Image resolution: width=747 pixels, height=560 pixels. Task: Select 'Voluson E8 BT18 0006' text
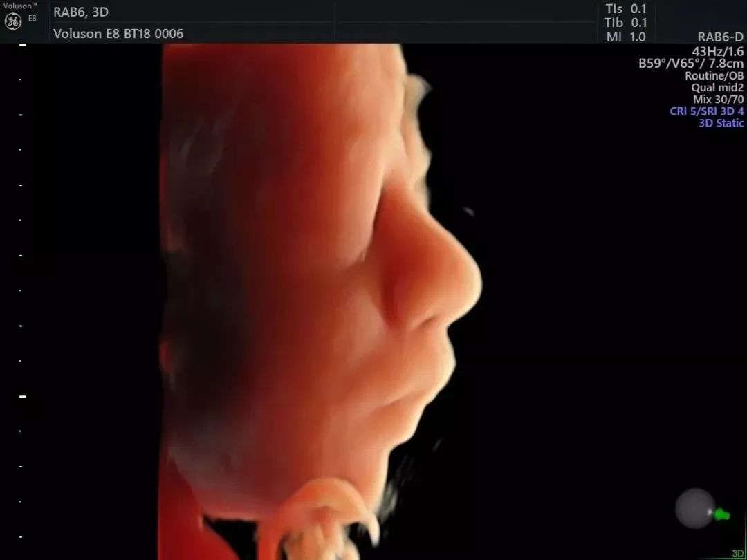click(x=118, y=34)
